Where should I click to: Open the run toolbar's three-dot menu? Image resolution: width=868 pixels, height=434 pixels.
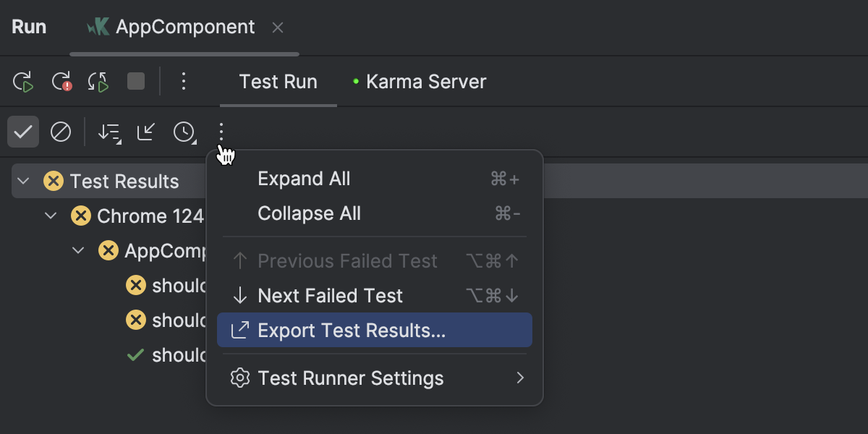pyautogui.click(x=184, y=82)
